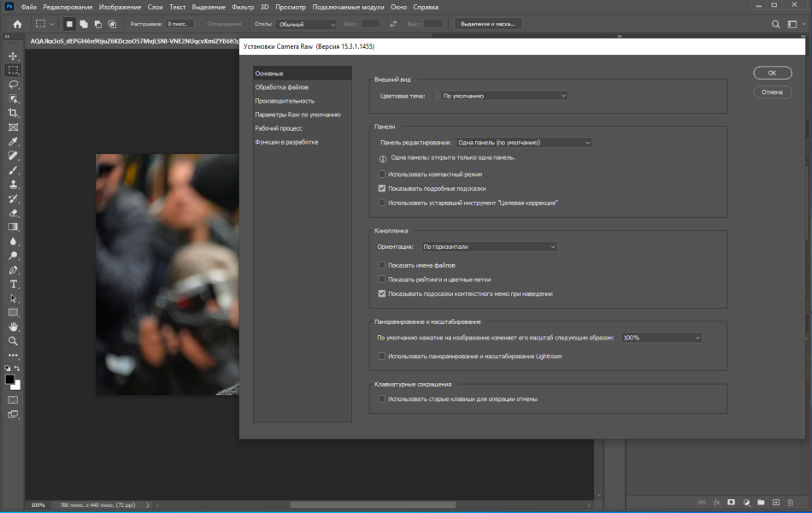The image size is (812, 513).
Task: Uncheck 'Показывать подсказки контекстного меню при наведении'
Action: click(382, 293)
